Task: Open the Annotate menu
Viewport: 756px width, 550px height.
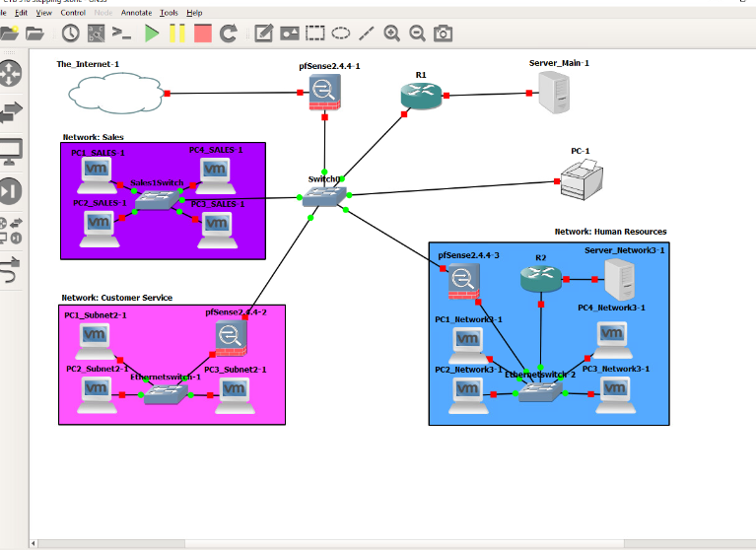Action: pos(136,13)
